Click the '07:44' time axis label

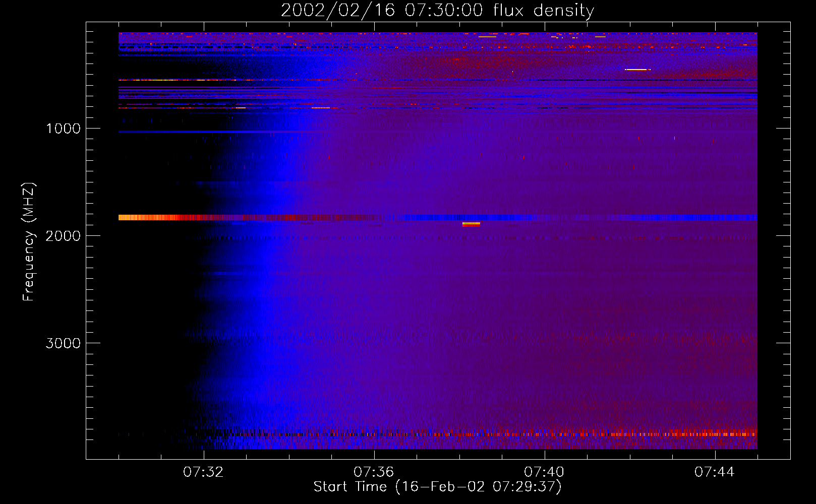pyautogui.click(x=715, y=472)
